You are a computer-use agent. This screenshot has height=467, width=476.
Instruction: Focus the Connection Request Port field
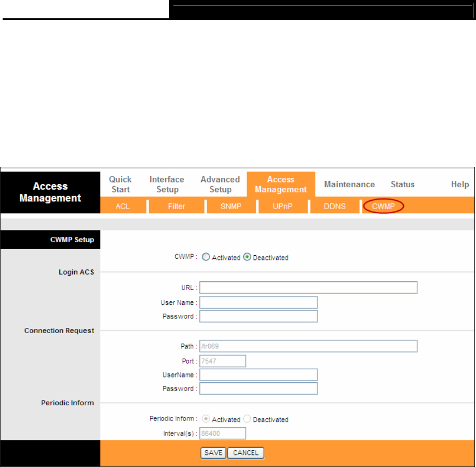[223, 361]
